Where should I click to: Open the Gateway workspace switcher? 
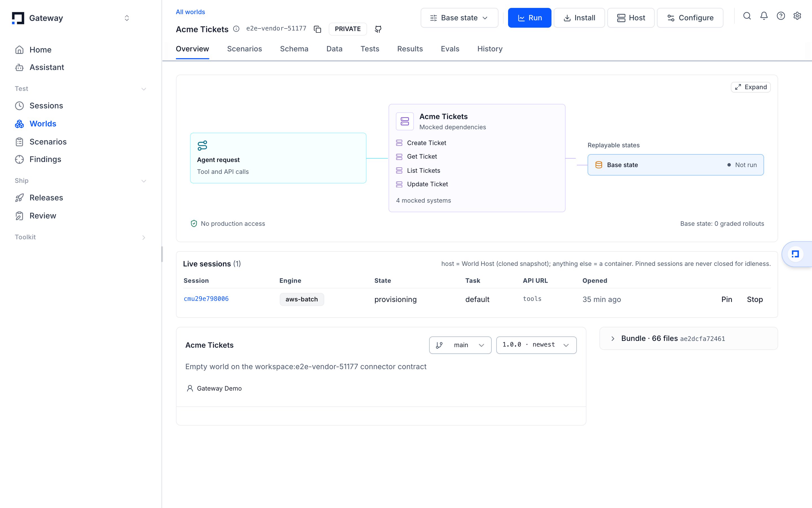pos(127,18)
